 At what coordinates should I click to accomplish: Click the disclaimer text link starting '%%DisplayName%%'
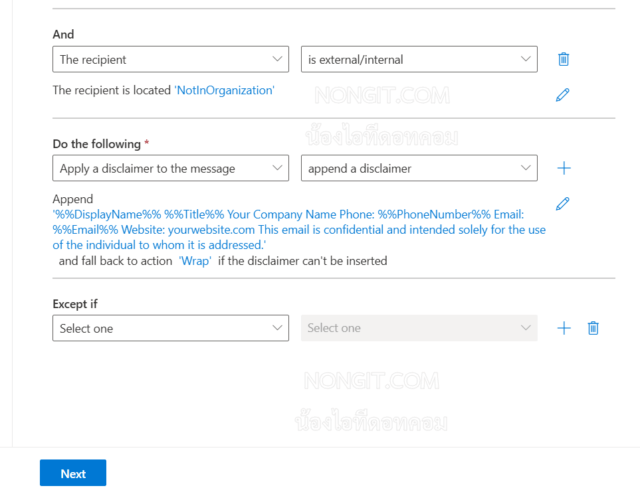pyautogui.click(x=299, y=229)
